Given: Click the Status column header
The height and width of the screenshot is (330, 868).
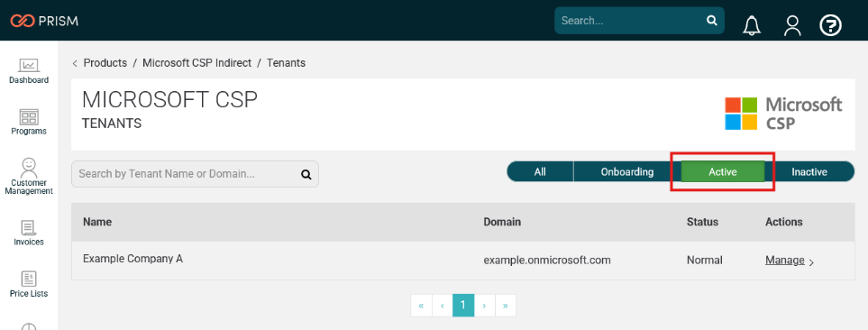Looking at the screenshot, I should pyautogui.click(x=702, y=222).
